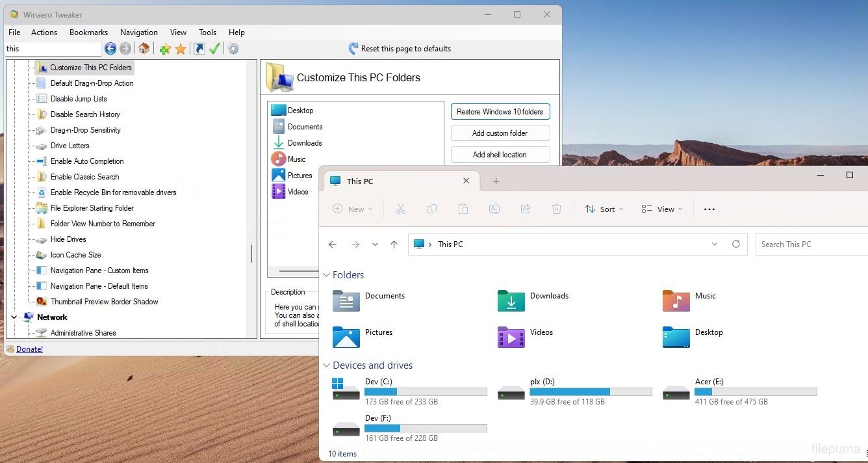Collapse the Folders section in This PC
The width and height of the screenshot is (868, 463).
pyautogui.click(x=327, y=275)
